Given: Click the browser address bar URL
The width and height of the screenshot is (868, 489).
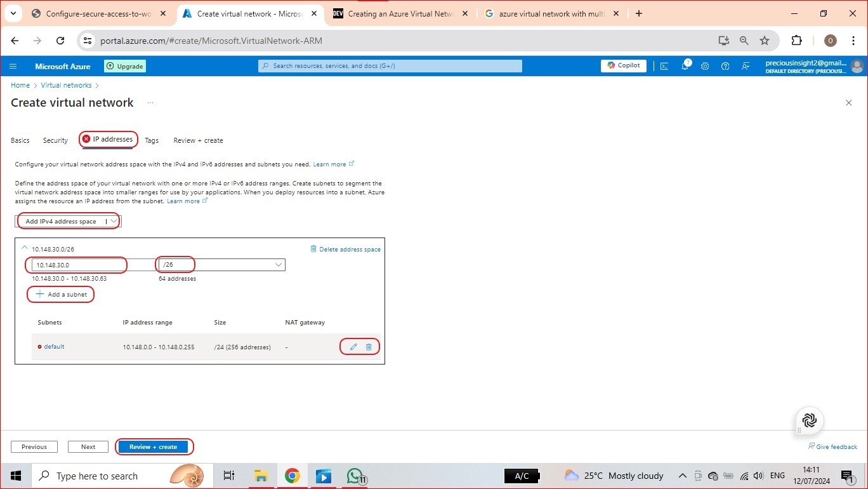Looking at the screenshot, I should click(x=211, y=41).
